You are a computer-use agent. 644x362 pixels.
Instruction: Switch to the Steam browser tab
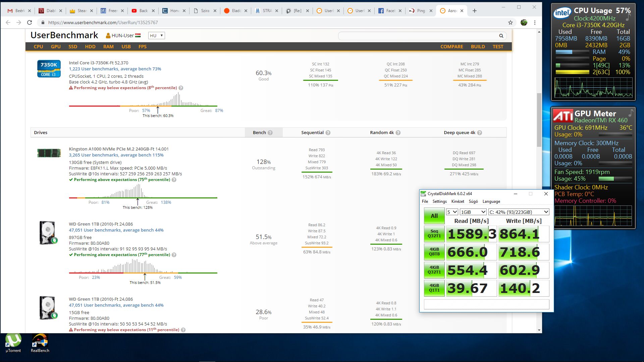78,11
